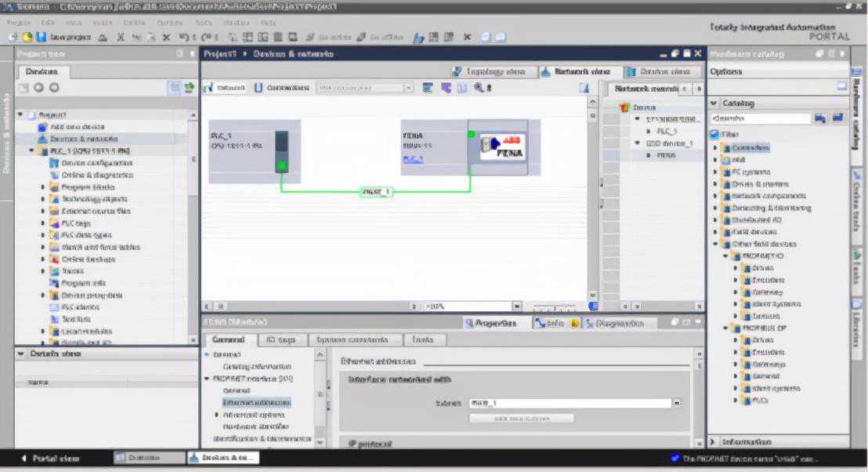Image resolution: width=868 pixels, height=472 pixels.
Task: Click the Save project icon
Action: tap(43, 37)
